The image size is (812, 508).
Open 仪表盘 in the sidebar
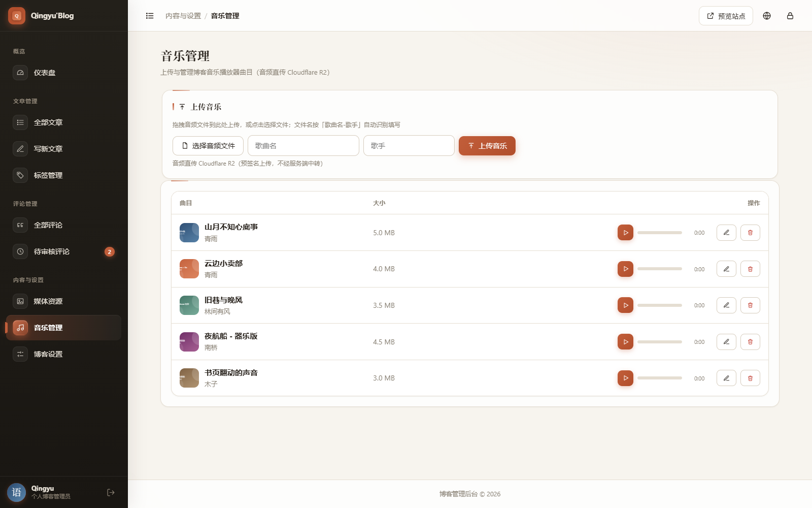point(63,73)
